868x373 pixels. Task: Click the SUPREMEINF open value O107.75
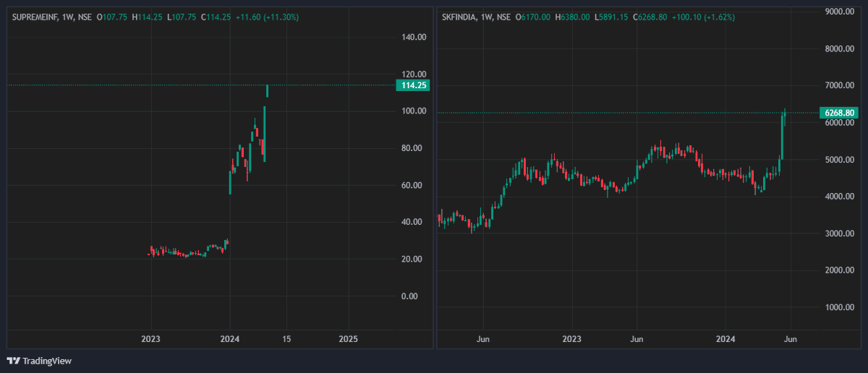tap(114, 17)
